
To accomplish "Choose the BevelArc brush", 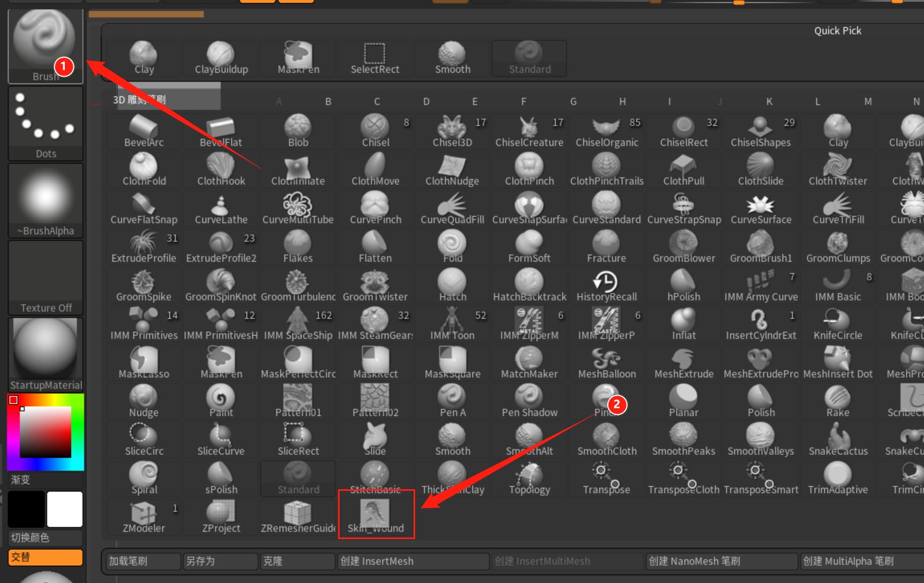I will (x=144, y=131).
